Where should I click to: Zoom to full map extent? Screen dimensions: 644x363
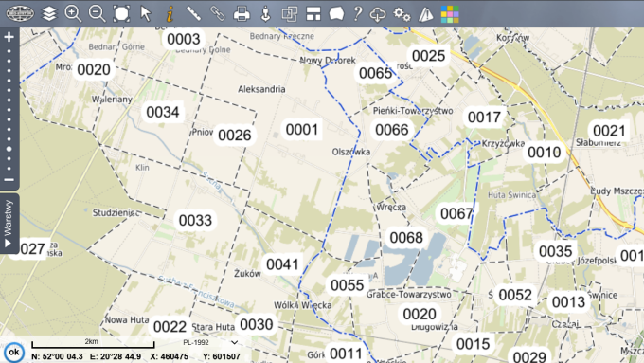click(x=121, y=14)
